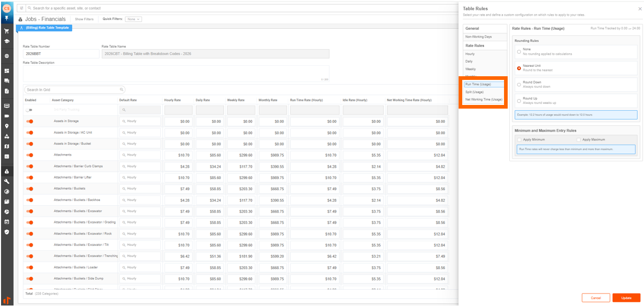
Task: Open Default Rate lookup for Assets in Storage
Action: pyautogui.click(x=140, y=121)
